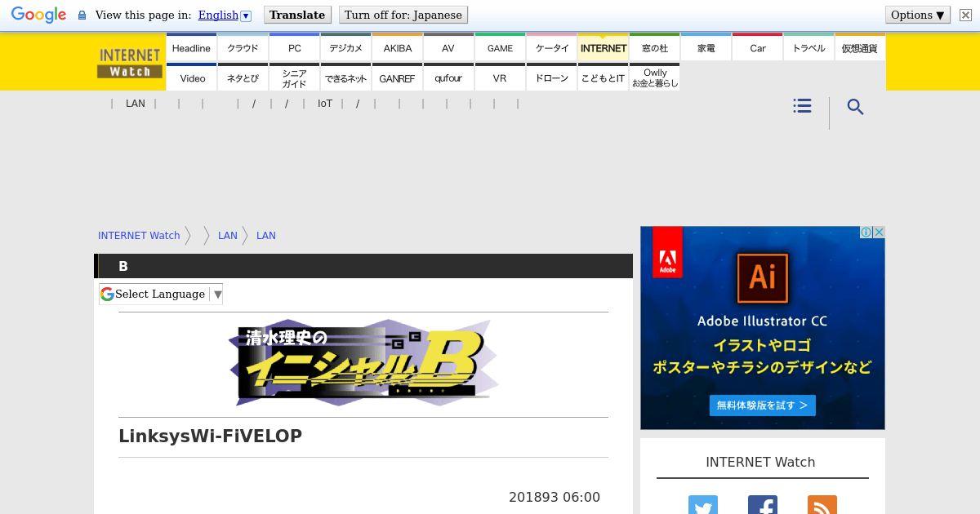Close the Adobe Illustrator ad

point(879,233)
